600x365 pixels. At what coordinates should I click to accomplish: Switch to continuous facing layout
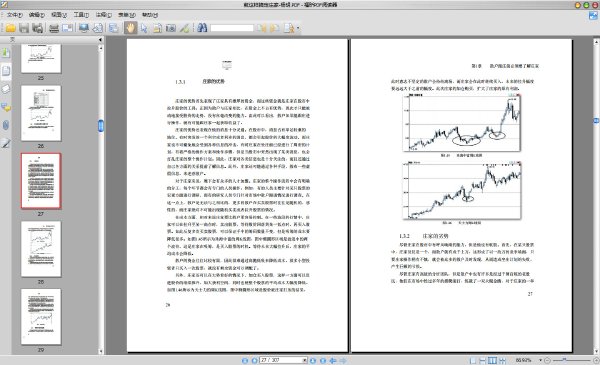coord(502,360)
